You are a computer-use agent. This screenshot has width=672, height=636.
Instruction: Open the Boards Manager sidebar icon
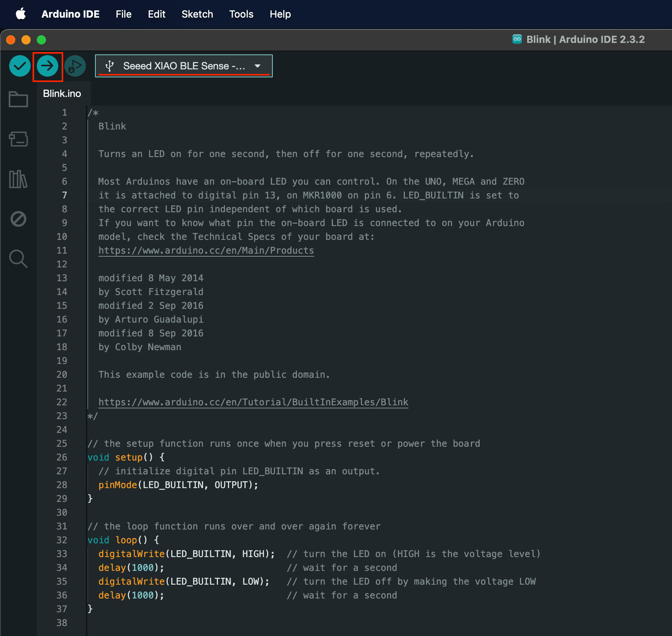[18, 139]
